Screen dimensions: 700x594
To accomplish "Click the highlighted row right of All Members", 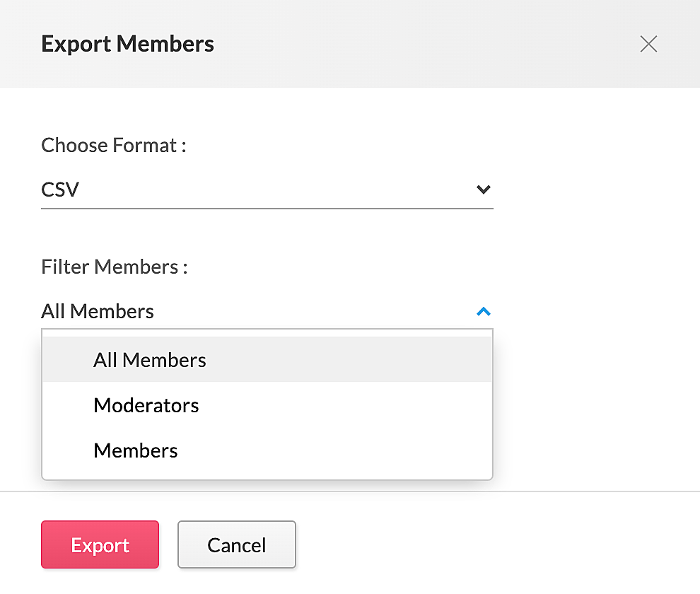I will click(x=348, y=360).
